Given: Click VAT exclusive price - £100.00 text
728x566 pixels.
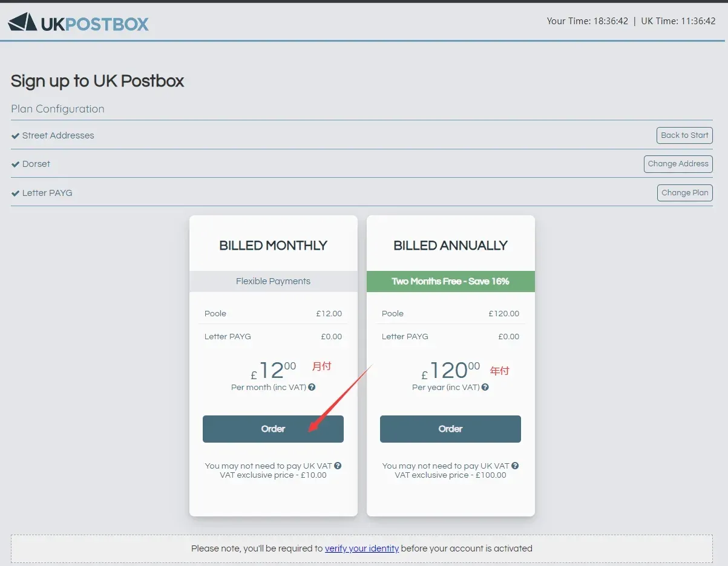Looking at the screenshot, I should [x=450, y=475].
